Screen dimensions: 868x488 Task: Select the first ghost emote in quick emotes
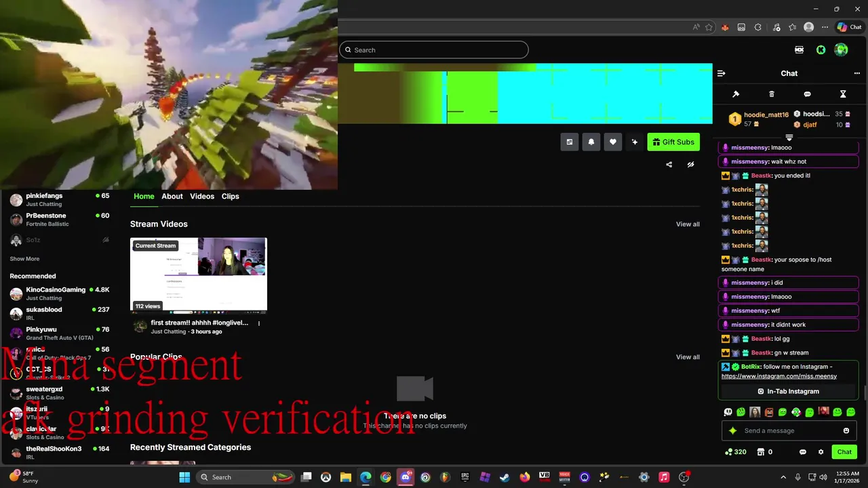click(x=728, y=411)
